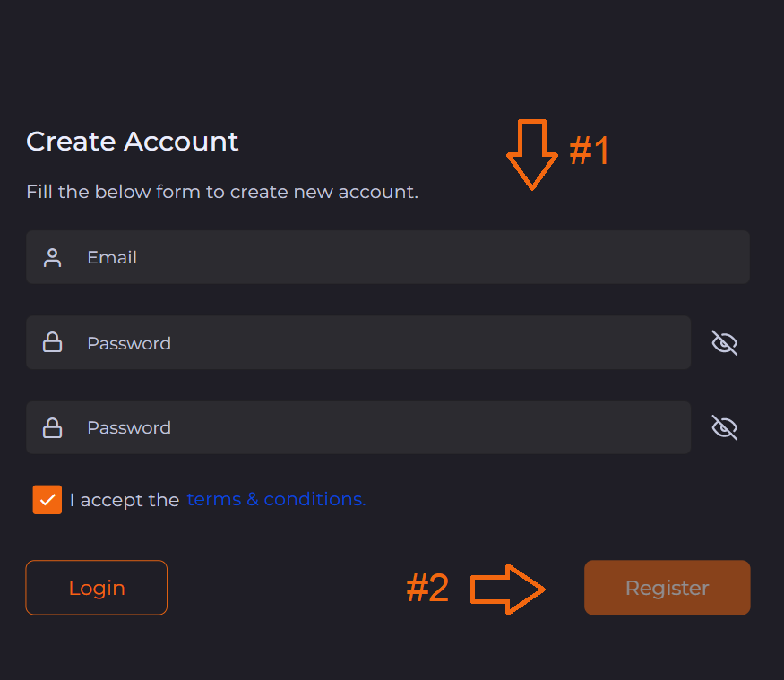This screenshot has height=680, width=784.
Task: Click the orange right arrow near Register
Action: [x=508, y=589]
